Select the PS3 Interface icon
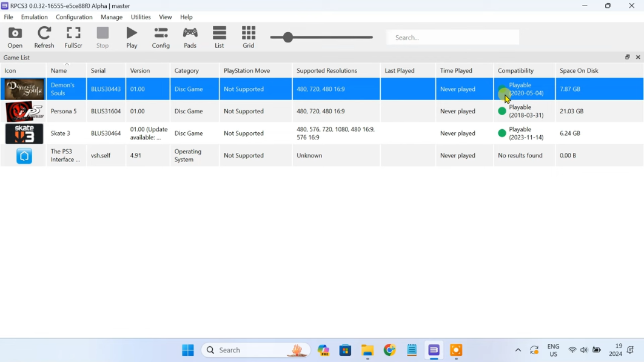Viewport: 644px width, 362px height. (24, 156)
